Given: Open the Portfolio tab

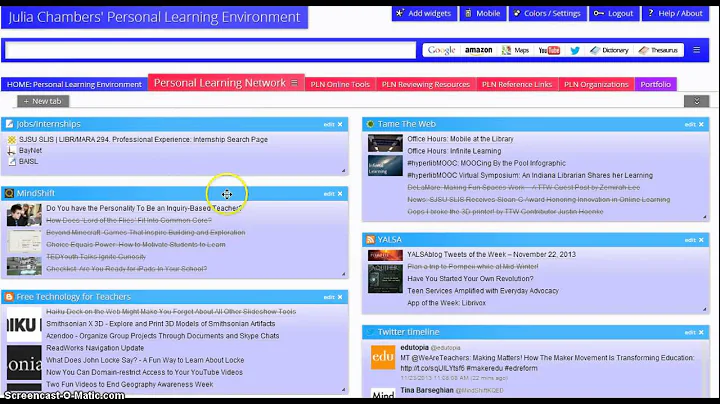Looking at the screenshot, I should (x=656, y=84).
